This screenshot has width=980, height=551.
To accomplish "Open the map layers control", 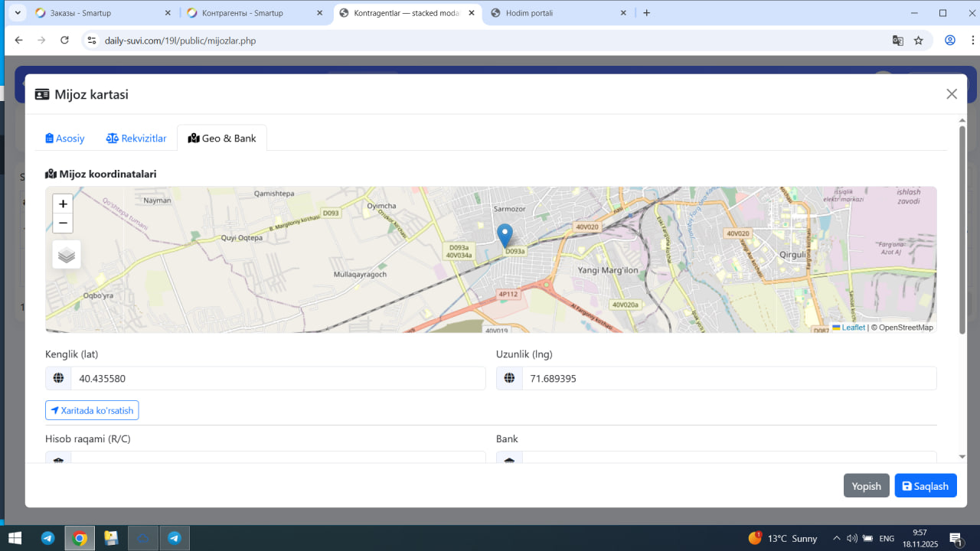I will (x=67, y=255).
